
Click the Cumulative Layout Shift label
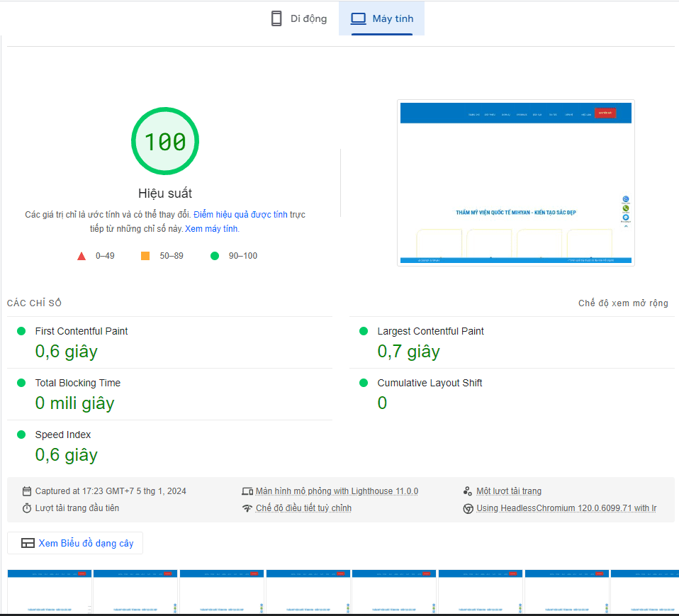click(430, 383)
